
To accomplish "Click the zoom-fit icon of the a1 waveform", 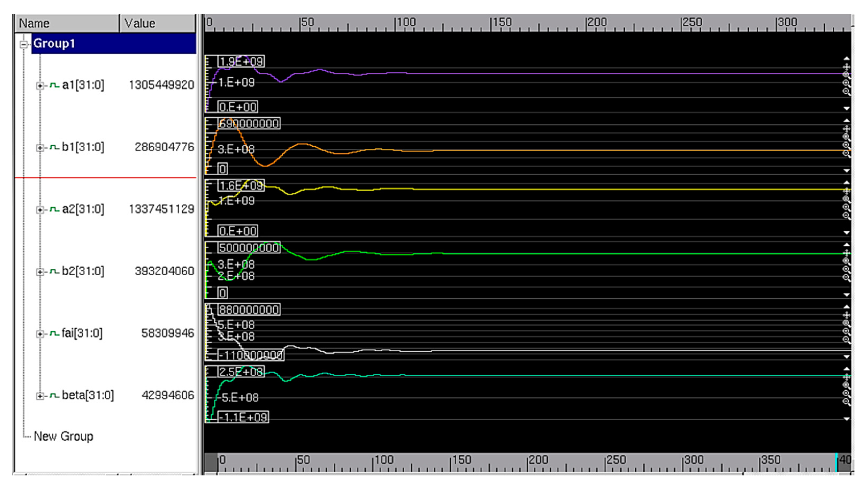I will [846, 75].
